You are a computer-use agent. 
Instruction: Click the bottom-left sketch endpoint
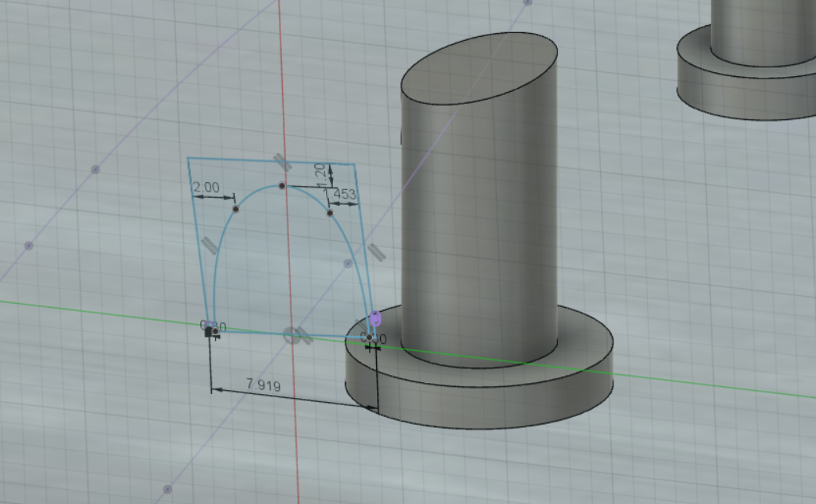(x=214, y=331)
